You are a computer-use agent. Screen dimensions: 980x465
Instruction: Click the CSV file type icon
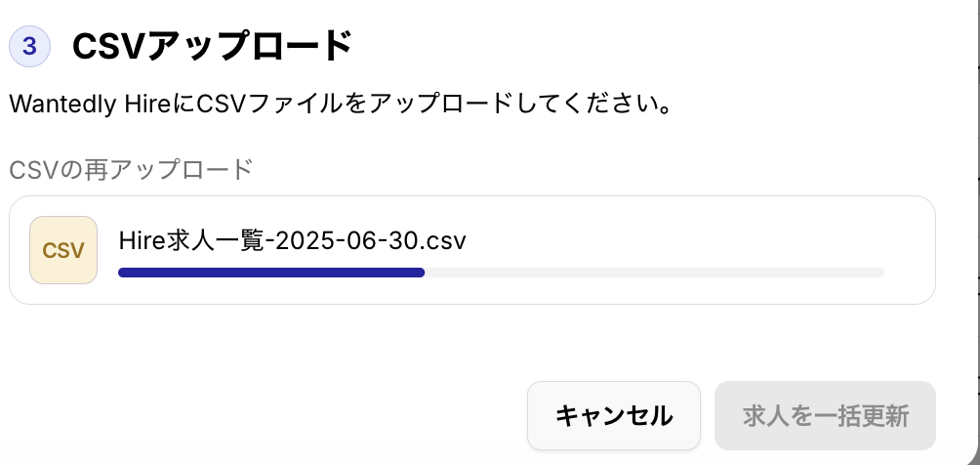coord(63,250)
